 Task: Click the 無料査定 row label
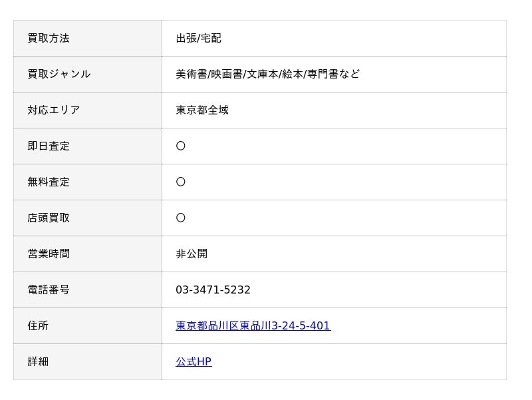tap(49, 182)
